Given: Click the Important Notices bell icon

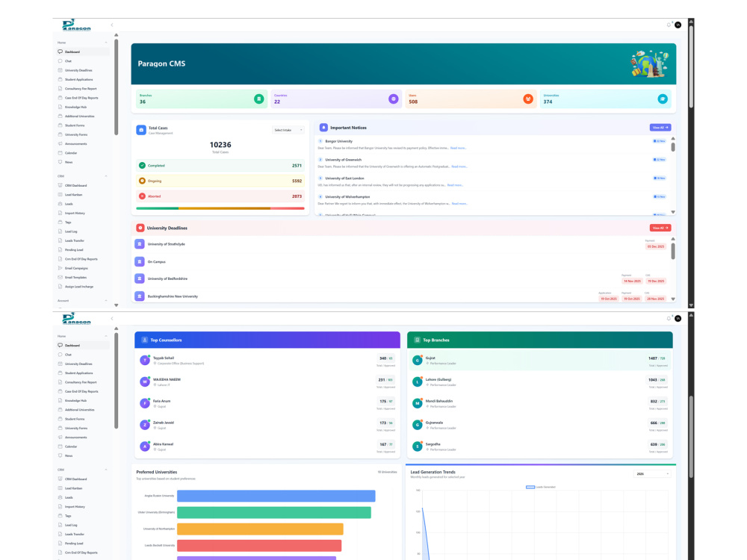Looking at the screenshot, I should tap(323, 128).
